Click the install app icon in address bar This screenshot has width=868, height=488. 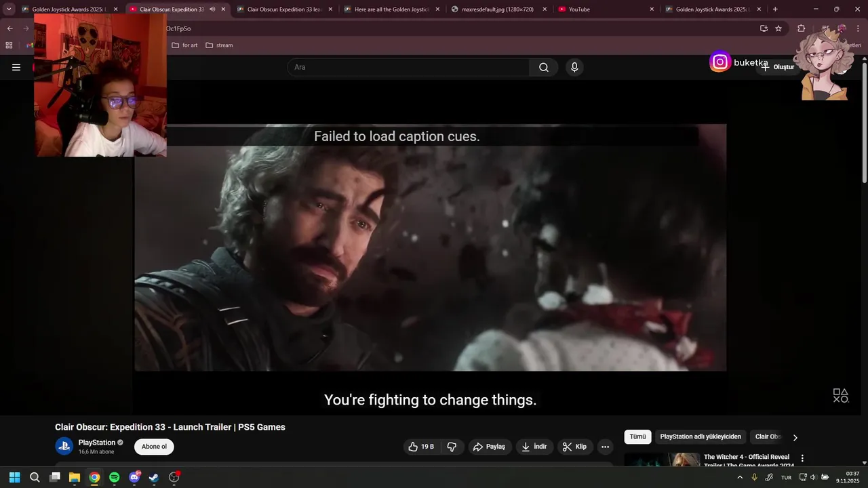click(x=764, y=28)
